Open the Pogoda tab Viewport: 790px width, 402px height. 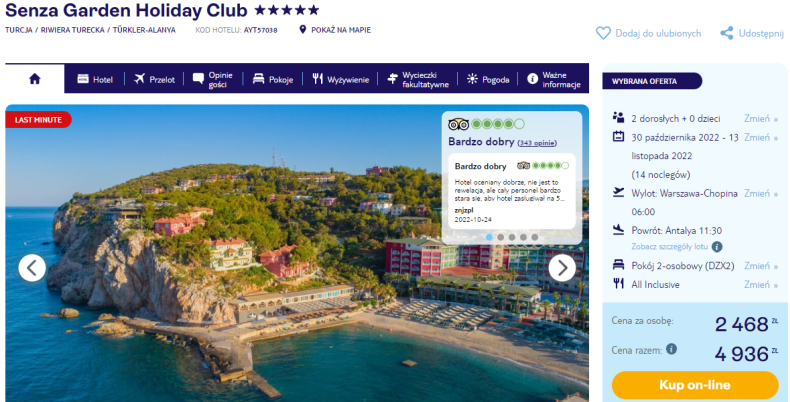click(x=488, y=79)
